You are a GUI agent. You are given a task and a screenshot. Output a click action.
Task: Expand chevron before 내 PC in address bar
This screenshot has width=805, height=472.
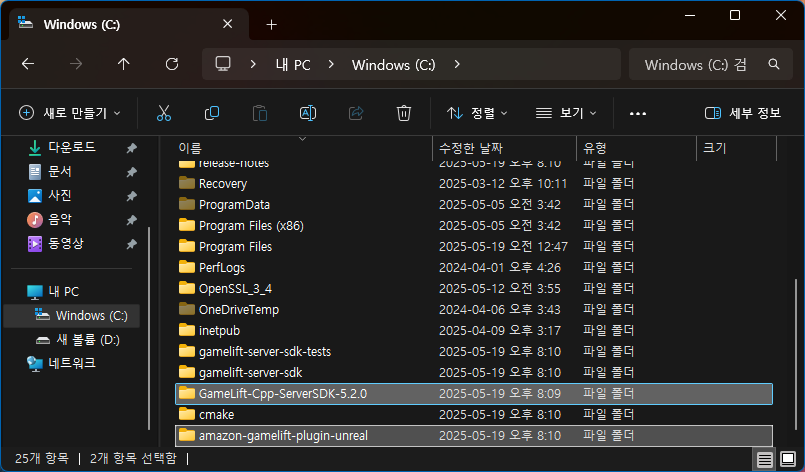pyautogui.click(x=253, y=64)
